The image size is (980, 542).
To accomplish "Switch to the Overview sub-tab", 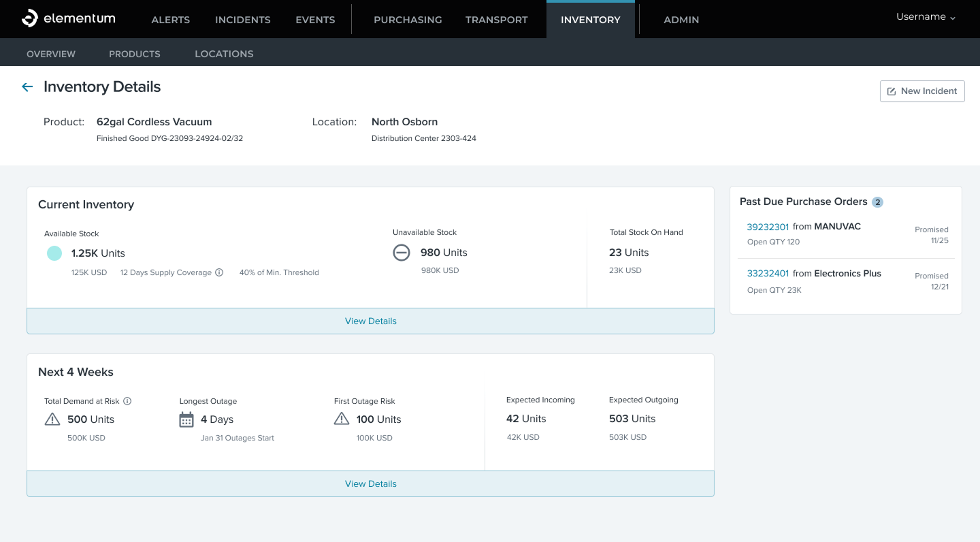I will point(51,54).
